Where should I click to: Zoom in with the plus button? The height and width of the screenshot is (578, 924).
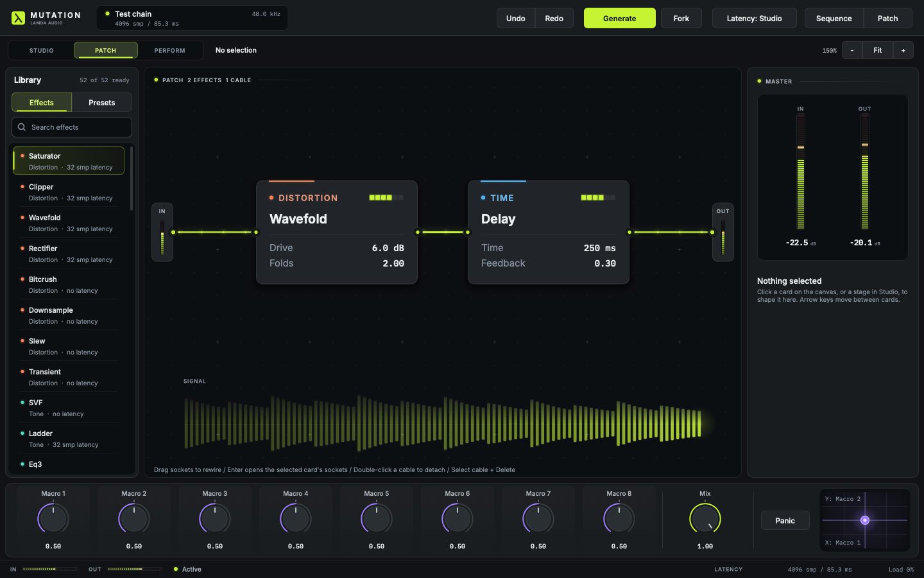point(903,50)
